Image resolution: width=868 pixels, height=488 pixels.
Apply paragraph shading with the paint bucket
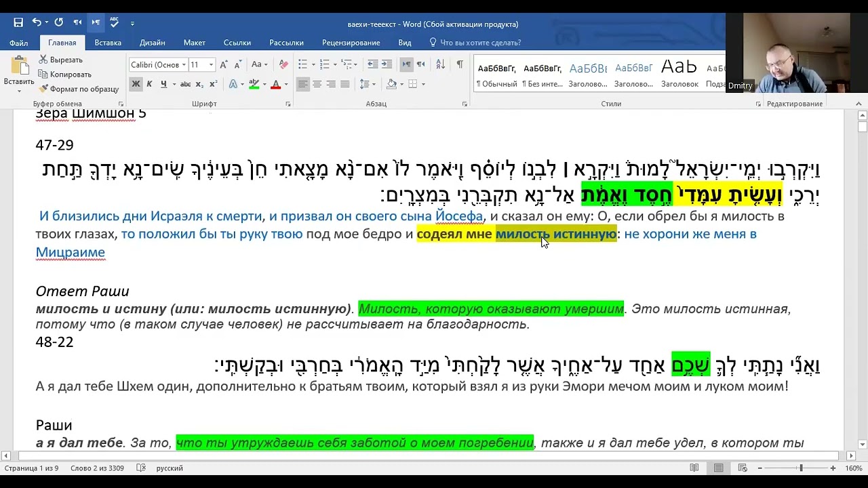point(391,84)
